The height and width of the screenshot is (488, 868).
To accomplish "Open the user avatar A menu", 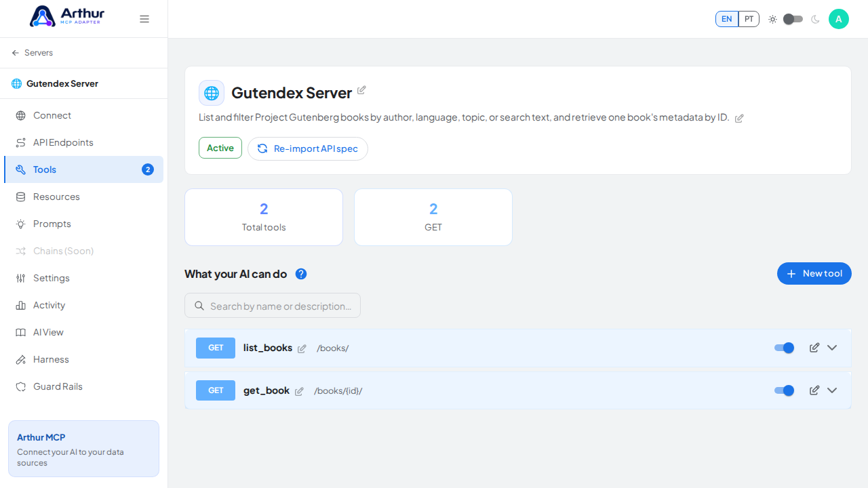I will [x=839, y=19].
